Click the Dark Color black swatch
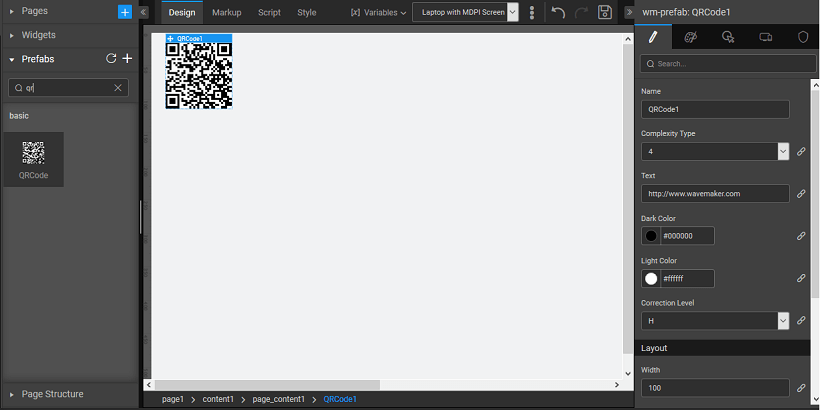Screen dimensions: 820x410 coord(651,236)
